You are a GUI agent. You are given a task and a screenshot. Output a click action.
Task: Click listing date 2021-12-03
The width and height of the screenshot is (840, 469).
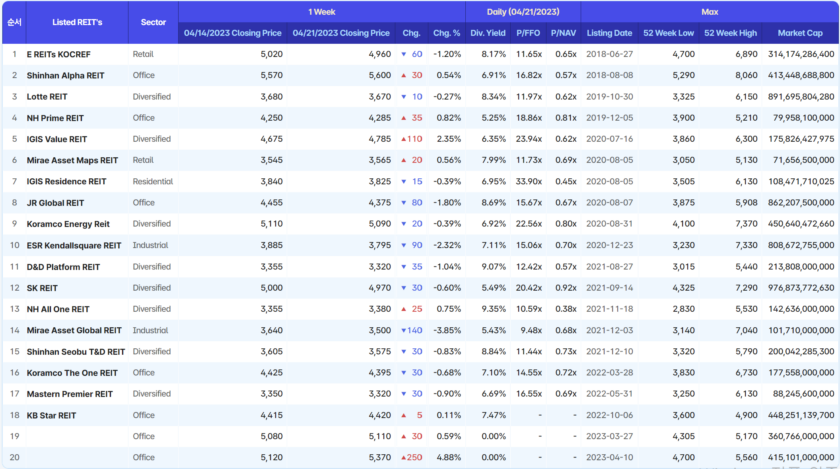point(610,330)
